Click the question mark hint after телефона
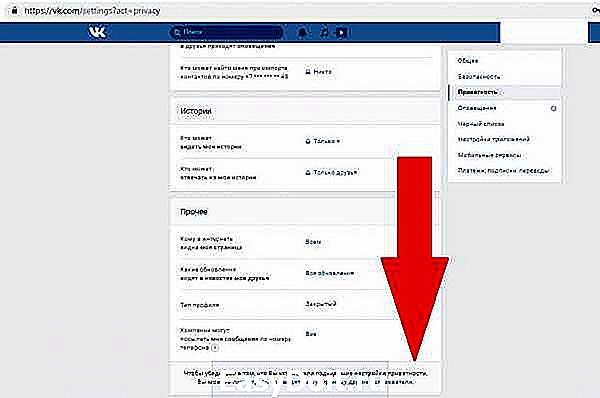The height and width of the screenshot is (398, 600). (215, 348)
